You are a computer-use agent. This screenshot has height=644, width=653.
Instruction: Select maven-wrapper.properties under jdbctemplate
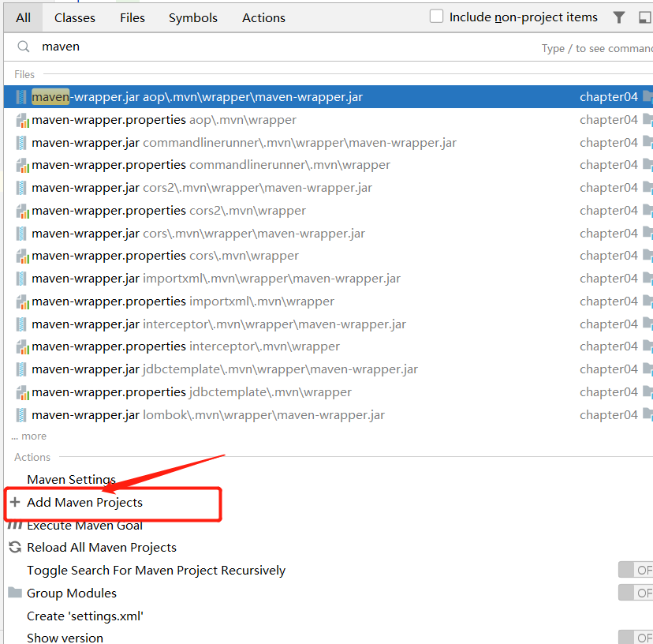pos(328,392)
